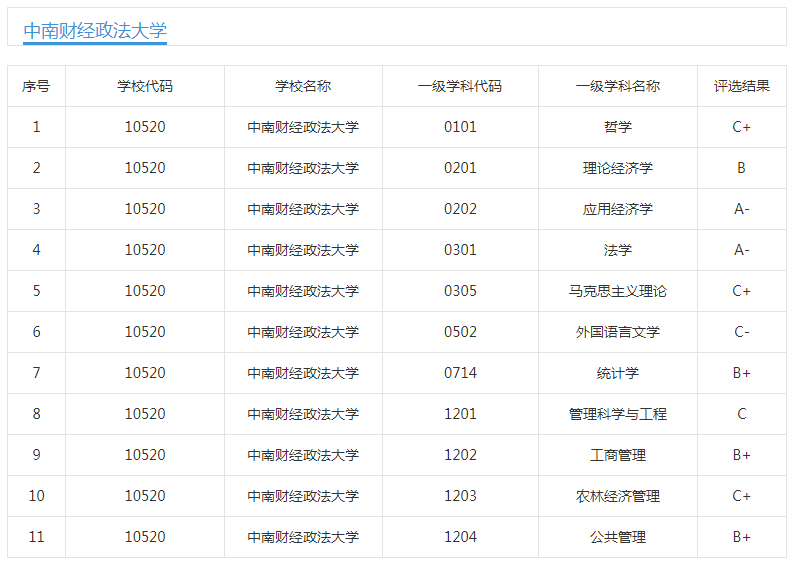Click the C+ result for 哲学
The height and width of the screenshot is (563, 797).
[x=742, y=127]
